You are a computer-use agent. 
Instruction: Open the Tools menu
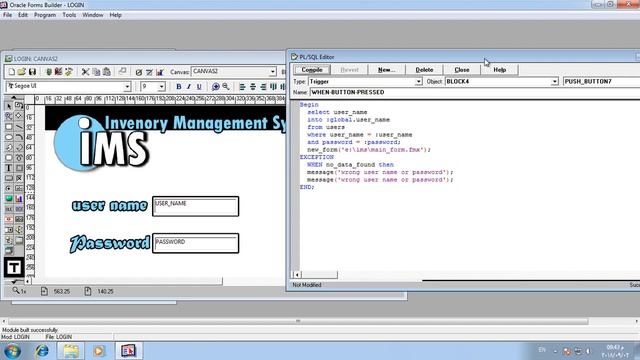(69, 15)
